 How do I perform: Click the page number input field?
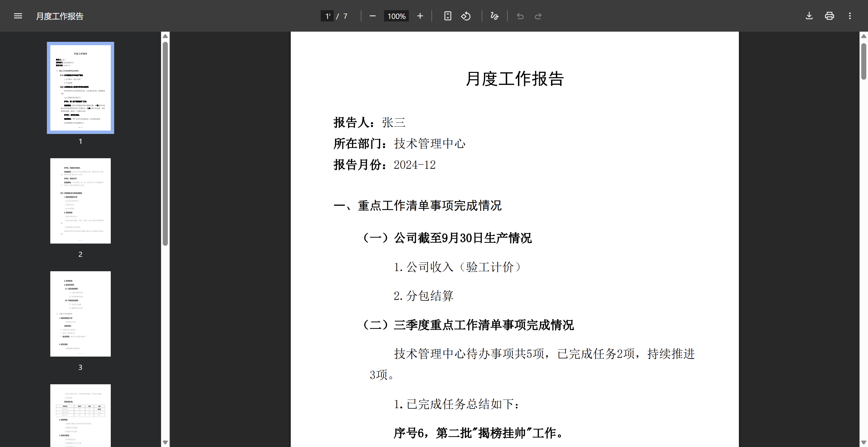327,16
